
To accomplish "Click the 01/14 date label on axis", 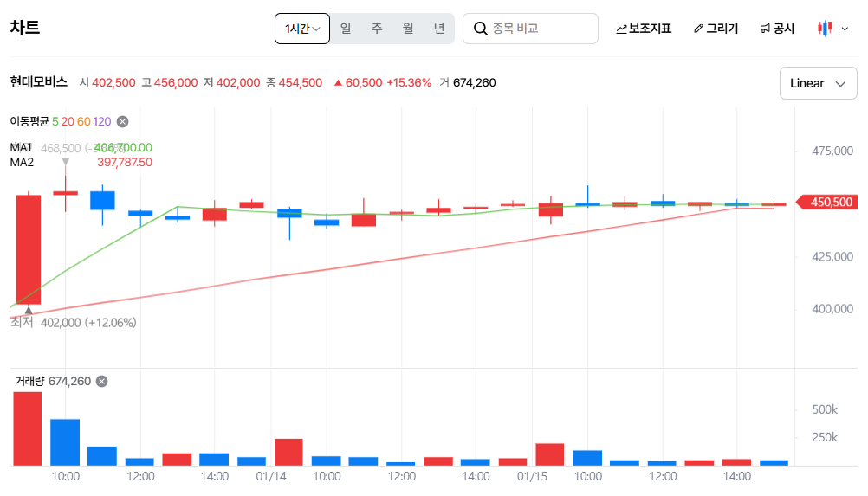I will coord(270,477).
